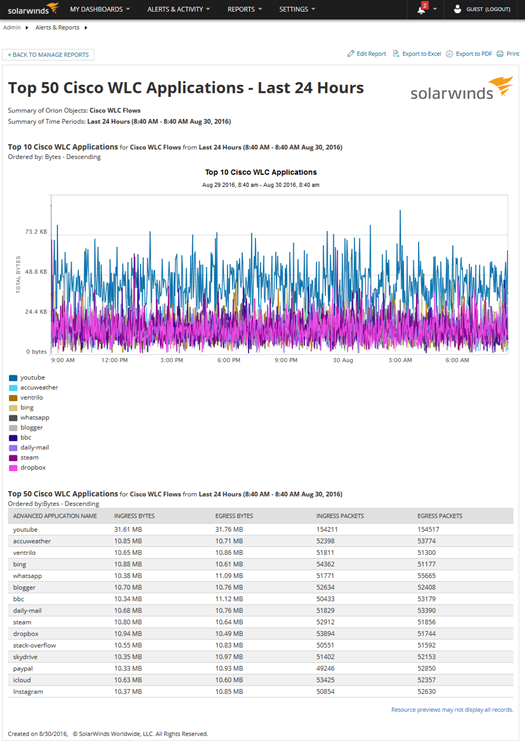
Task: Click the Export to PDF icon
Action: (449, 54)
